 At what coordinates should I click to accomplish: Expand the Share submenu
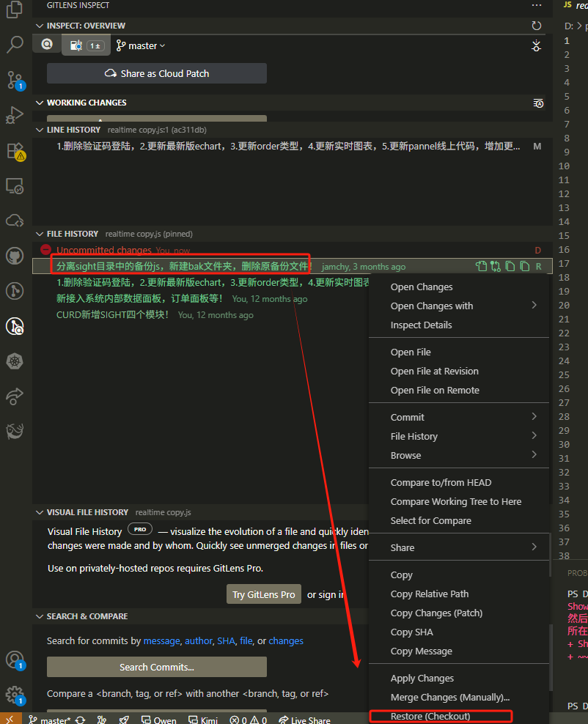pos(459,547)
